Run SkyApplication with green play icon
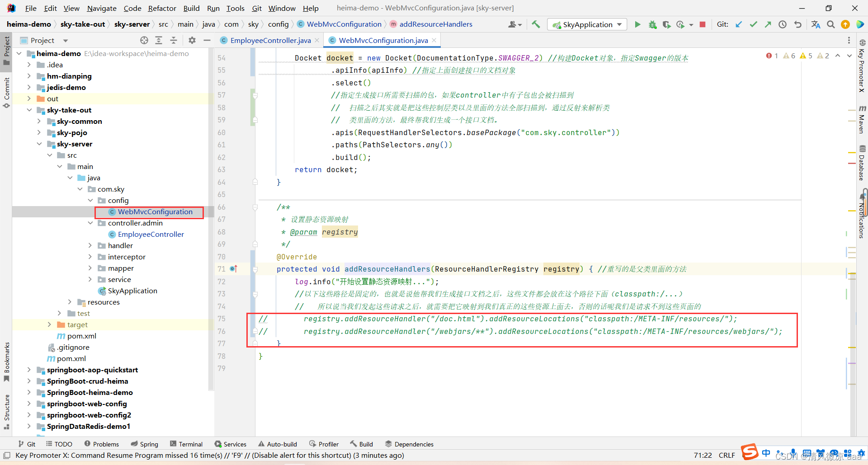The width and height of the screenshot is (868, 465). coord(637,24)
